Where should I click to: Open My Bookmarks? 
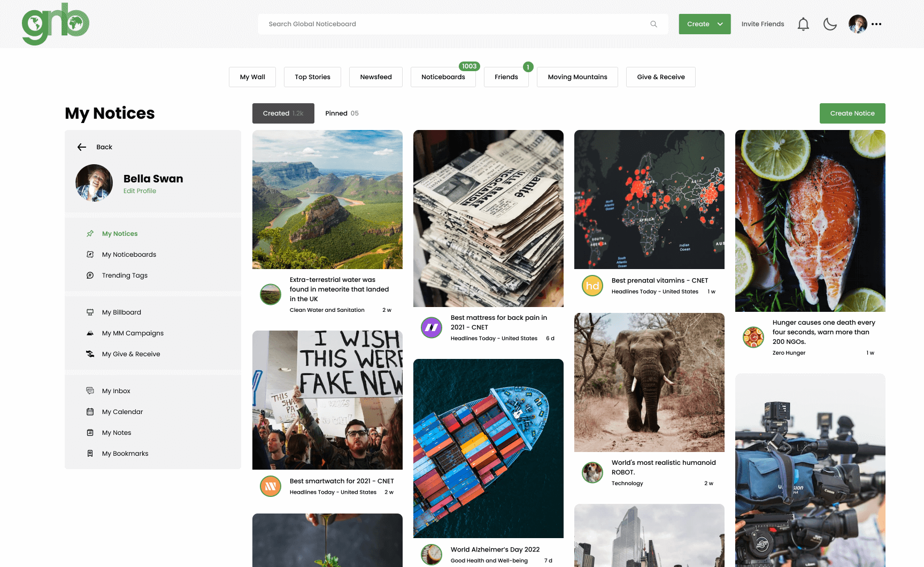point(125,454)
